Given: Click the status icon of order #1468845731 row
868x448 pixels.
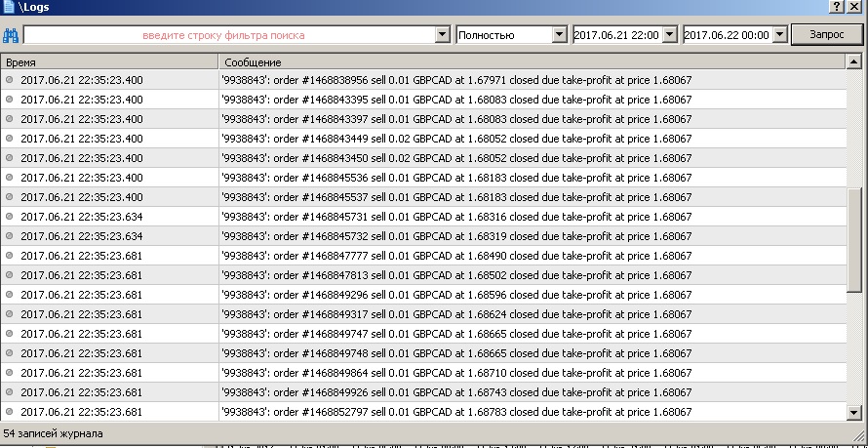Looking at the screenshot, I should click(x=9, y=217).
